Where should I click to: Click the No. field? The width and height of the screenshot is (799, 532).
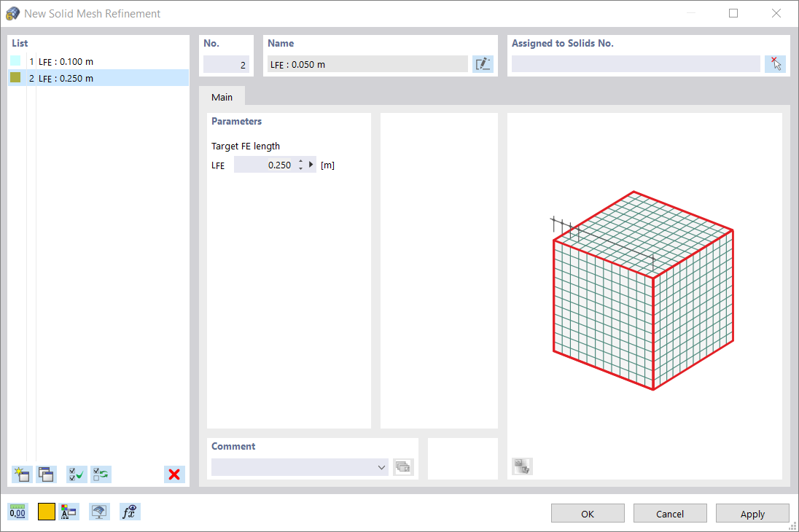pyautogui.click(x=226, y=64)
